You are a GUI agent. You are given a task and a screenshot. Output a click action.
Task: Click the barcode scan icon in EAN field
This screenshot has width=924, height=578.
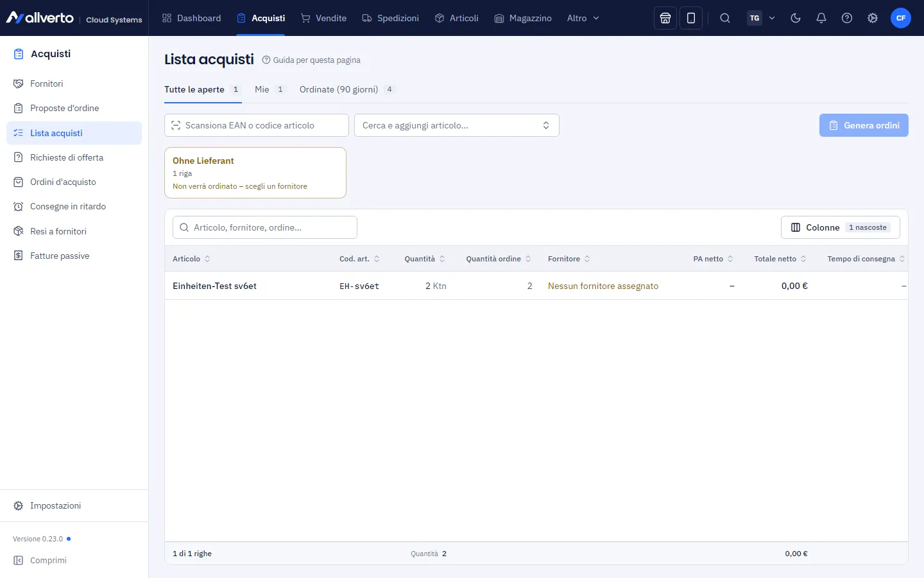pyautogui.click(x=176, y=125)
